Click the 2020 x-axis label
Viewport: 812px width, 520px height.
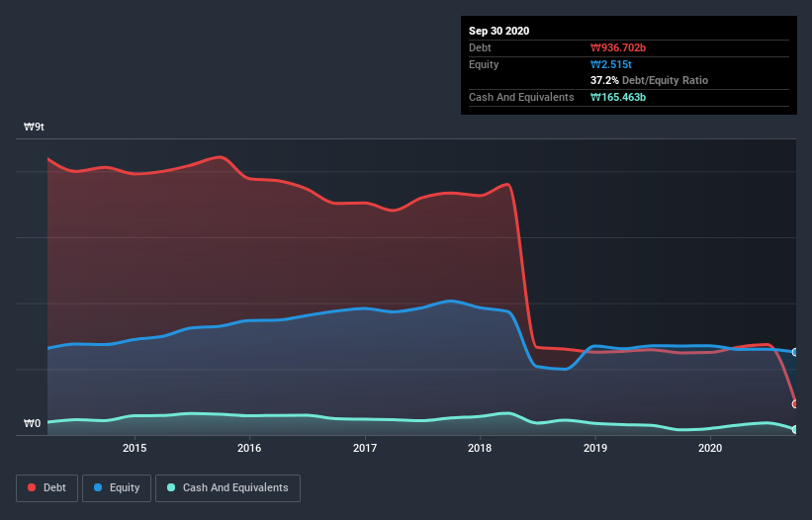710,448
